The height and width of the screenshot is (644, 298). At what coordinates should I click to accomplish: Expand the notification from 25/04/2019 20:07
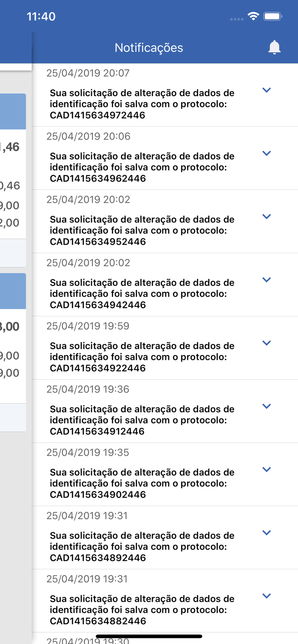[x=267, y=90]
